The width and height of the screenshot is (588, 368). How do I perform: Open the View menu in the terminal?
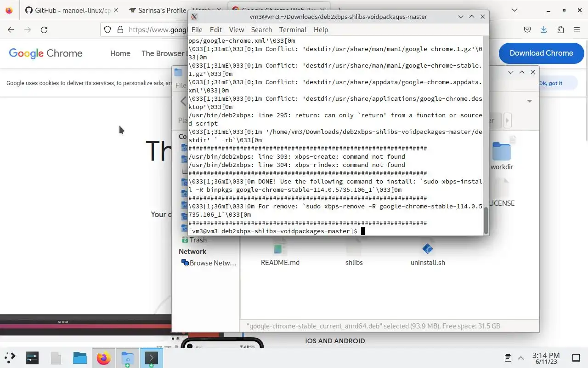(x=237, y=29)
